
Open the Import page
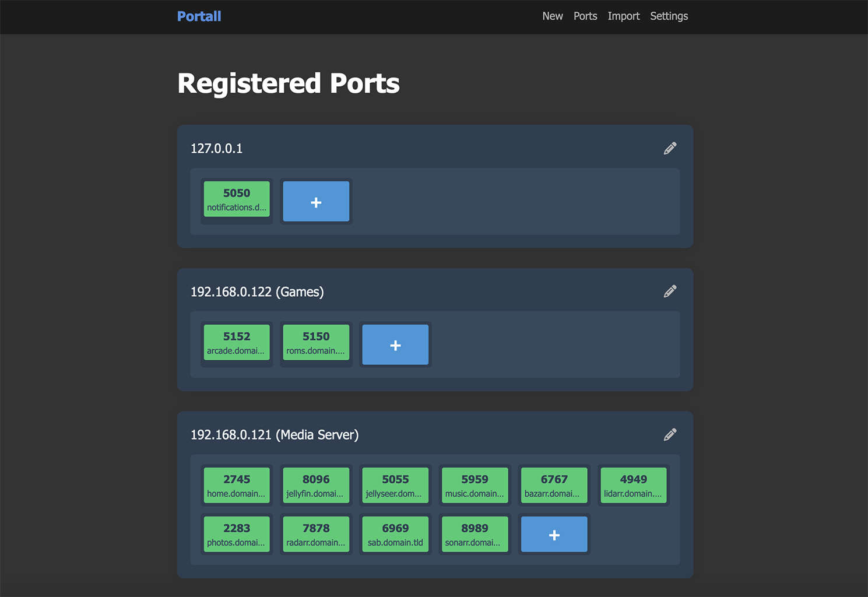tap(623, 16)
